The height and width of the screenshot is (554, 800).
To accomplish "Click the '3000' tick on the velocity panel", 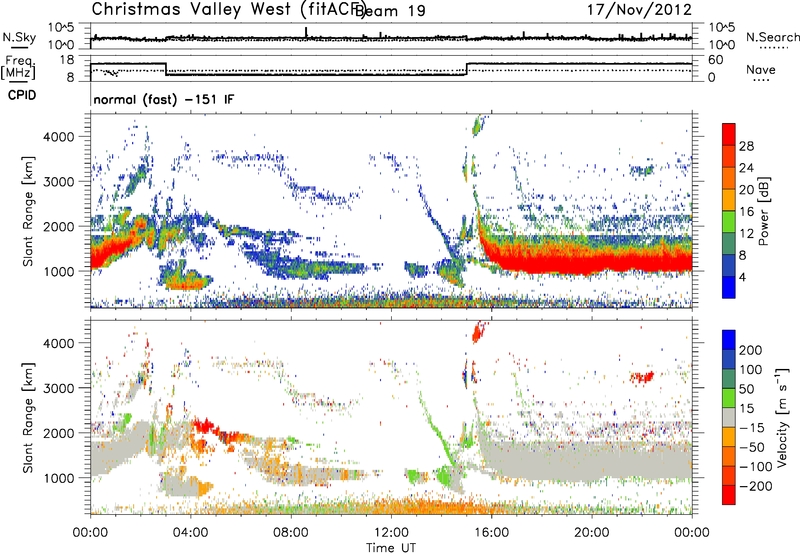I will pos(59,388).
